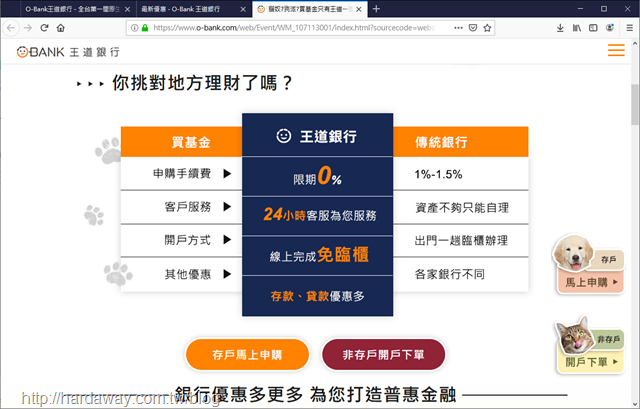Screen dimensions: 640x409
Task: Click the cat 開戶下單 side button
Action: point(591,362)
